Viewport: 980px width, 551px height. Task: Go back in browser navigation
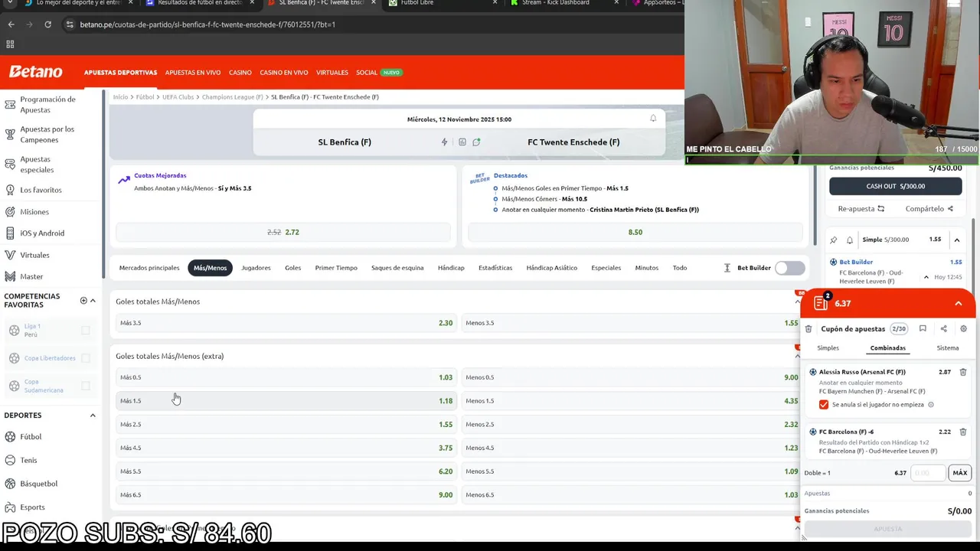click(x=11, y=24)
